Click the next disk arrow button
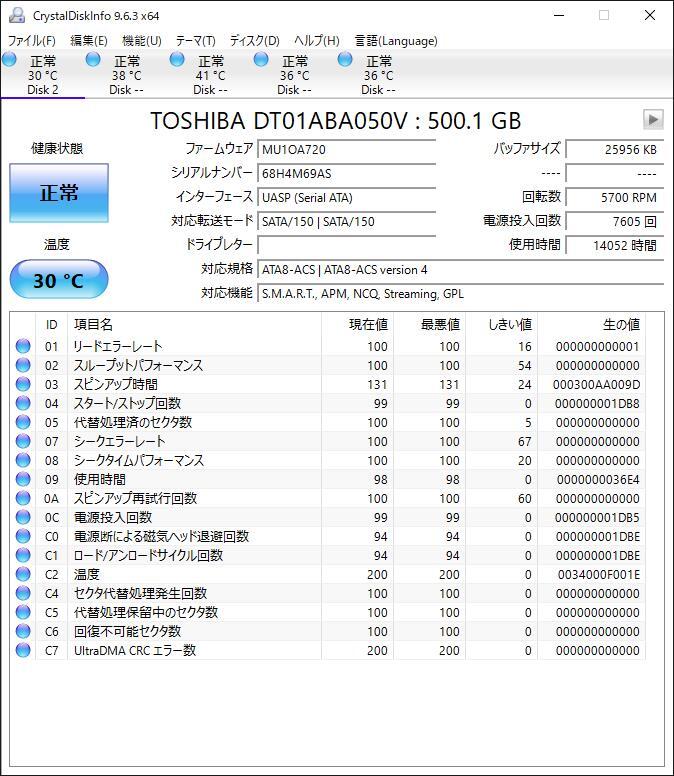 click(653, 119)
